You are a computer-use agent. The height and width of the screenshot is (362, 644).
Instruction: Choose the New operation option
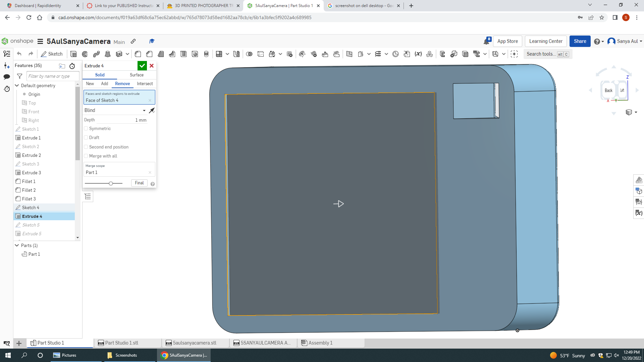[90, 83]
